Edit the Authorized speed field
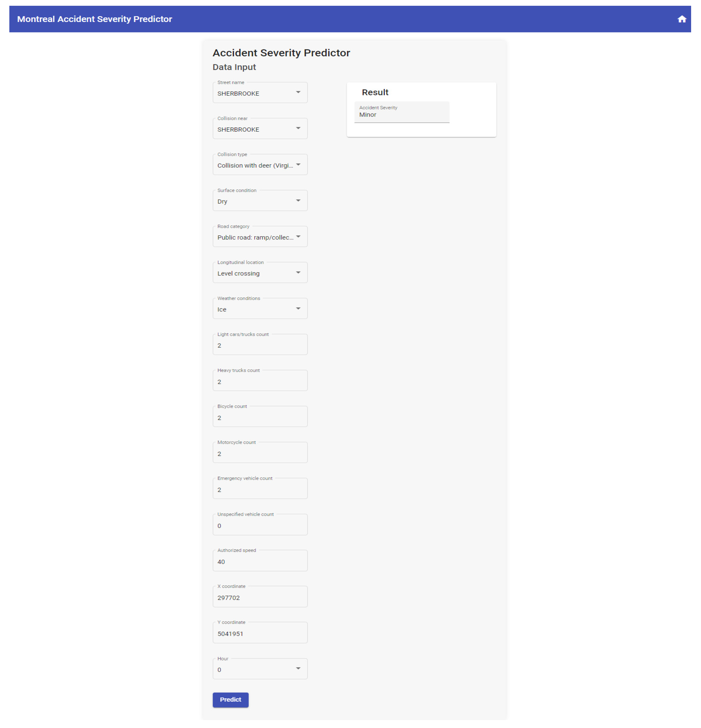 click(x=260, y=561)
